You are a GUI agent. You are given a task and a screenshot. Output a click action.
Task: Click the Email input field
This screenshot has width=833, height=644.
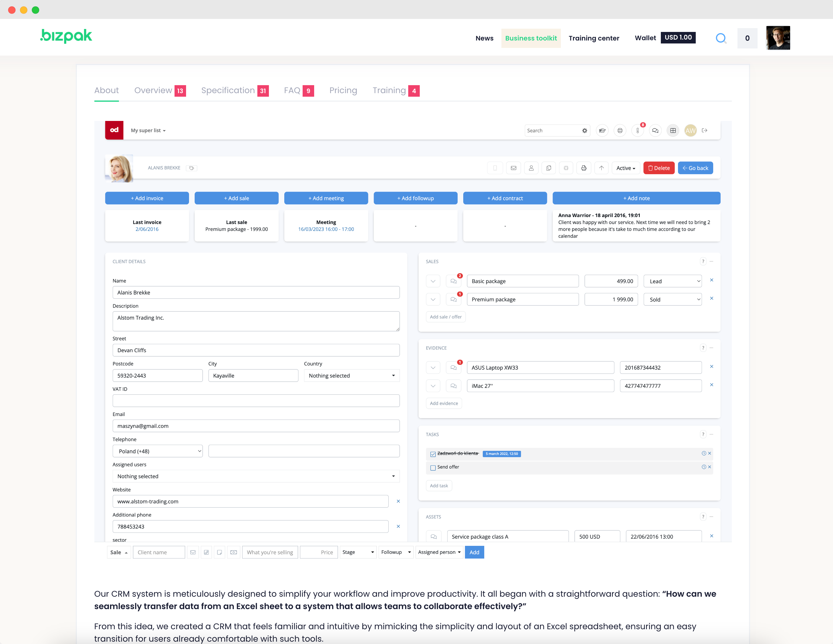pos(256,426)
